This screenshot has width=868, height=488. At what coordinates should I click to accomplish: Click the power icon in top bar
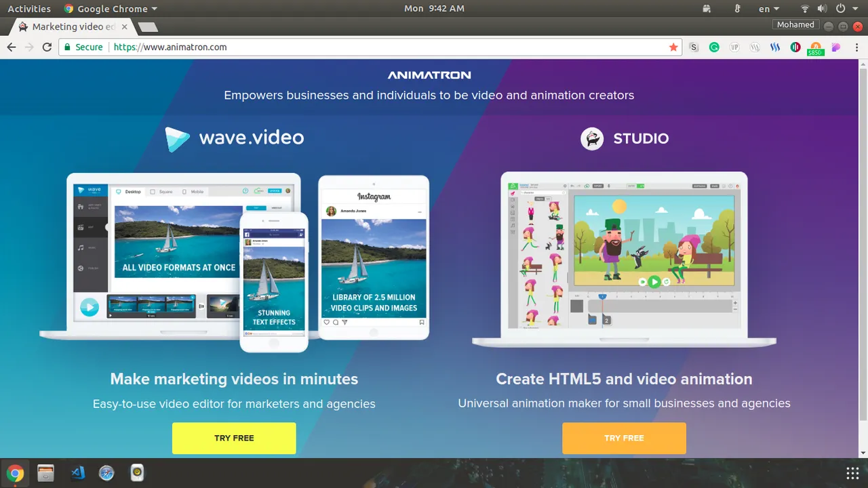coord(841,9)
